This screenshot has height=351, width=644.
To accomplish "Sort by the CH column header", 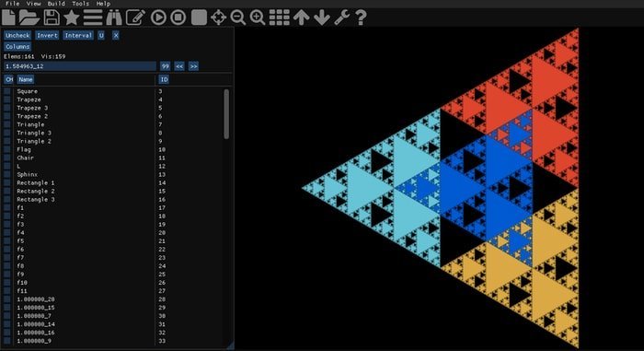I will coord(8,79).
